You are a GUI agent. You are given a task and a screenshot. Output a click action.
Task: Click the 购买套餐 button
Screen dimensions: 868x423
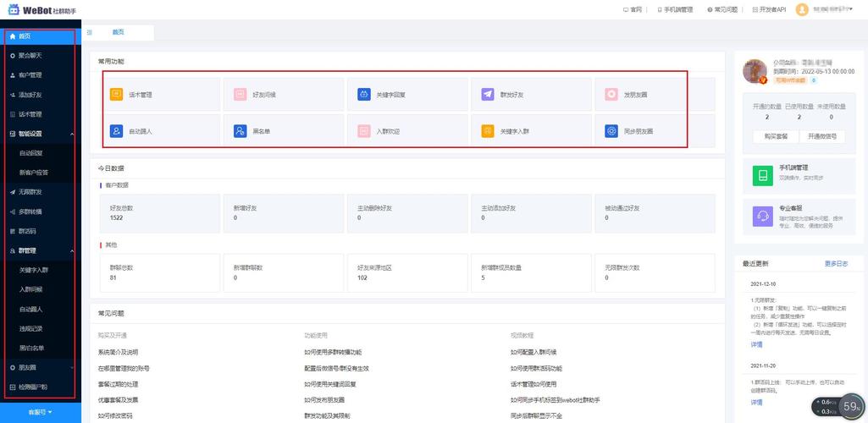[x=776, y=136]
